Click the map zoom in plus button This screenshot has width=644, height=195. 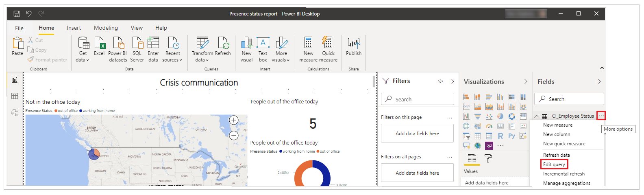coord(234,120)
